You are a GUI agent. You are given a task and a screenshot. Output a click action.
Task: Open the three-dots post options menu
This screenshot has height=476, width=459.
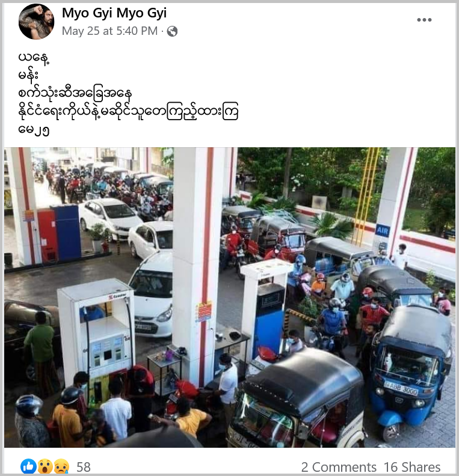[x=424, y=20]
